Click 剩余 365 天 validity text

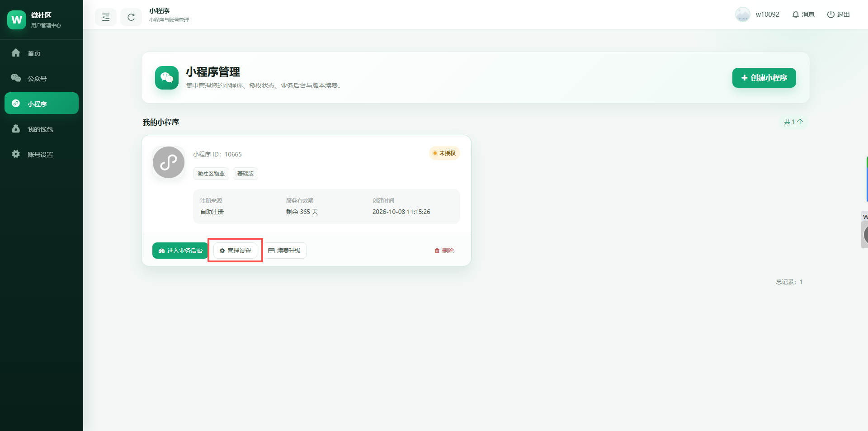point(302,212)
